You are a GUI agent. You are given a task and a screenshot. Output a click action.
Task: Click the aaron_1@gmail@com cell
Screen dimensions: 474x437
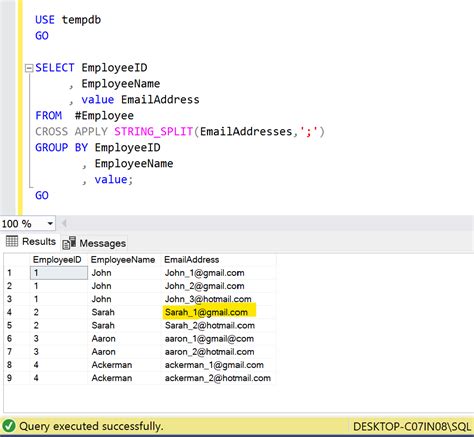click(x=219, y=338)
